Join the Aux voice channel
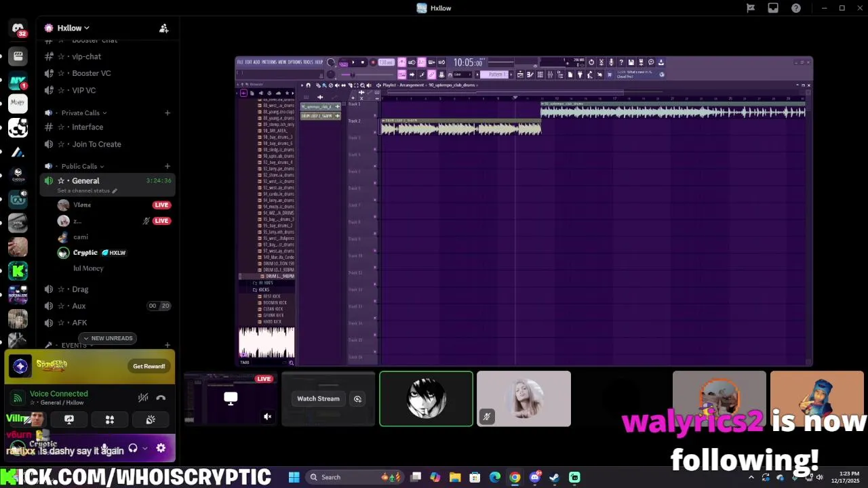Viewport: 868px width, 488px height. click(x=79, y=306)
